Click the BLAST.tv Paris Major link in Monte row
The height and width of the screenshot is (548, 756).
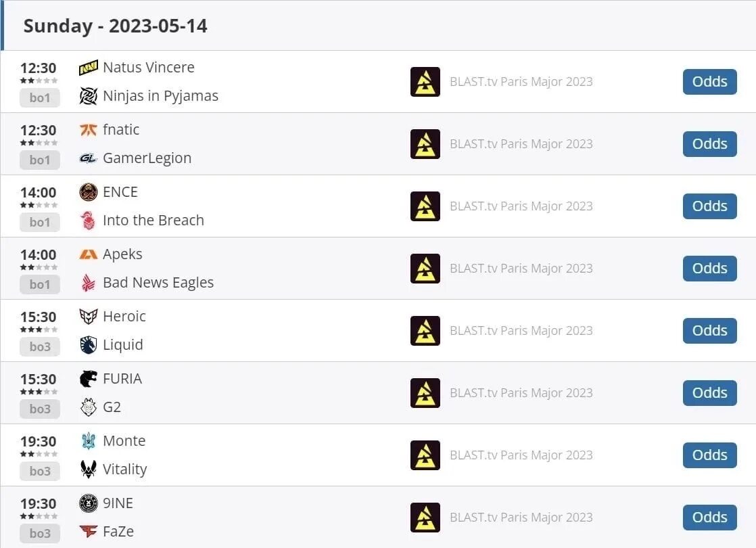(x=521, y=455)
